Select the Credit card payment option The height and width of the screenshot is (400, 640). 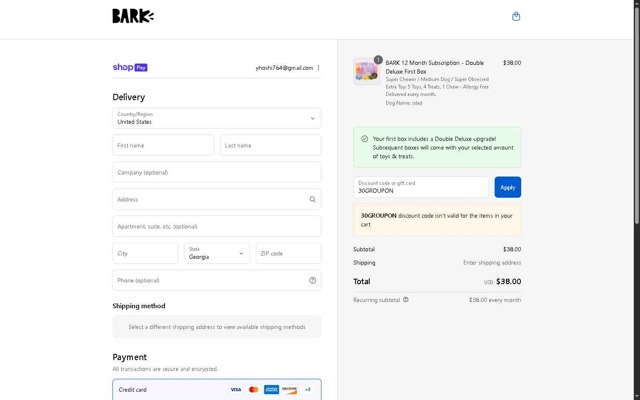point(217,389)
